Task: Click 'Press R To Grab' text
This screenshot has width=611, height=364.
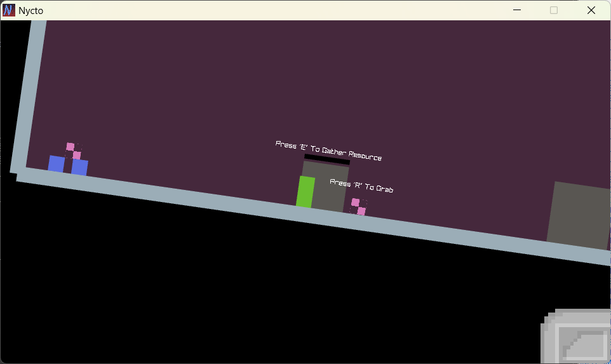Action: coord(361,185)
